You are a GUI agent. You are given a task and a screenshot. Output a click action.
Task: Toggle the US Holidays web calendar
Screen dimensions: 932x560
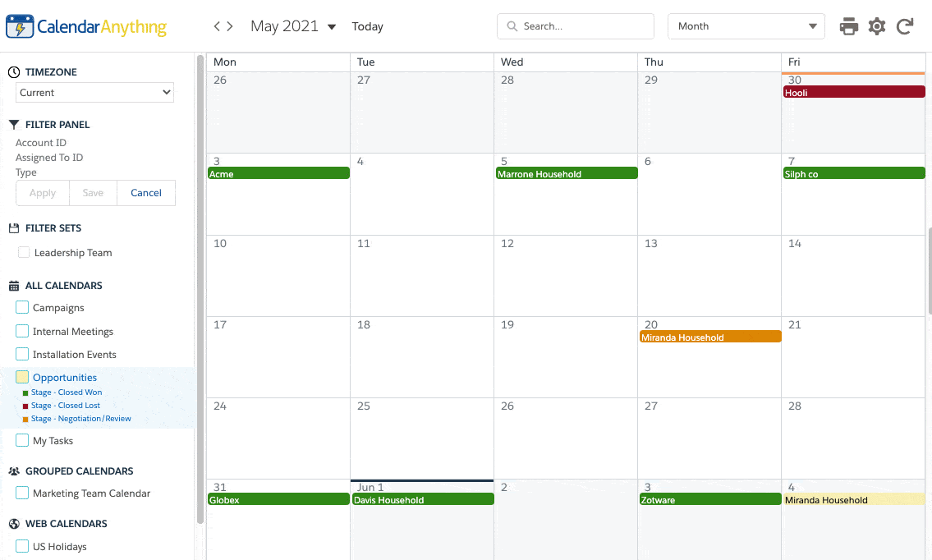click(21, 546)
